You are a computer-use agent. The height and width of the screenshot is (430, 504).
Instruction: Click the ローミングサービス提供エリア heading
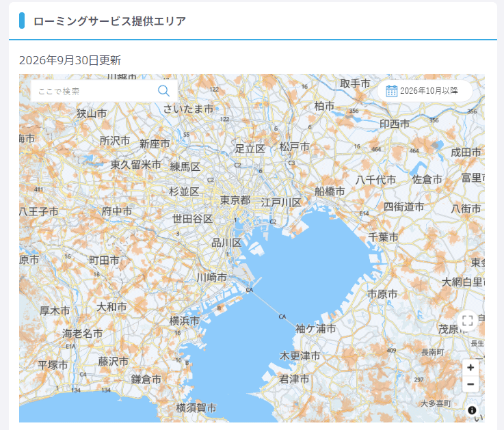[x=109, y=21]
